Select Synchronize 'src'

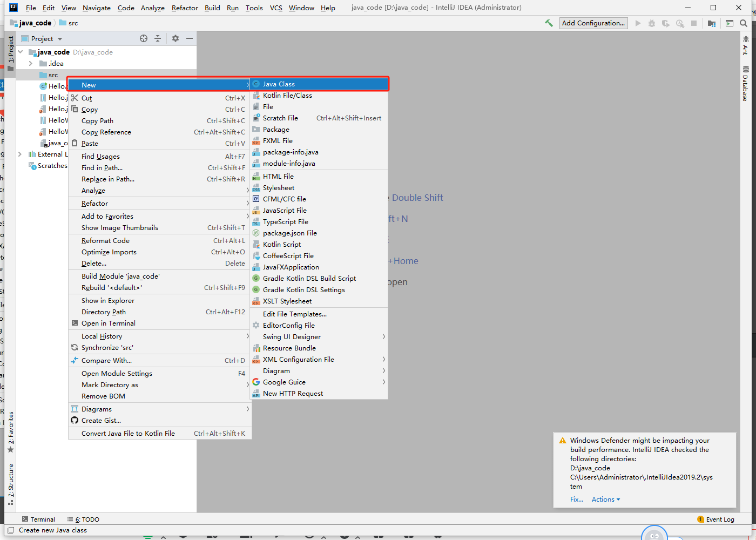[x=160, y=348]
